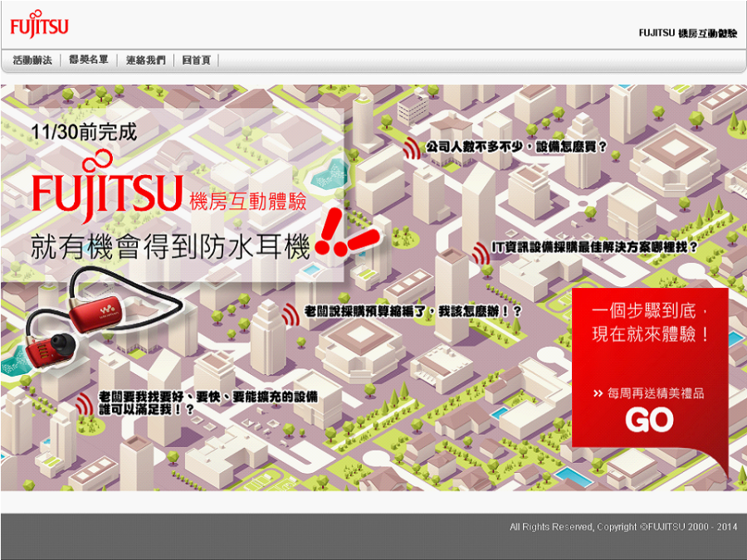Screen dimensions: 747x560
Task: Click the IT資訊設備採購最佳解決方案哪裡找？ hotspot
Action: coord(594,247)
